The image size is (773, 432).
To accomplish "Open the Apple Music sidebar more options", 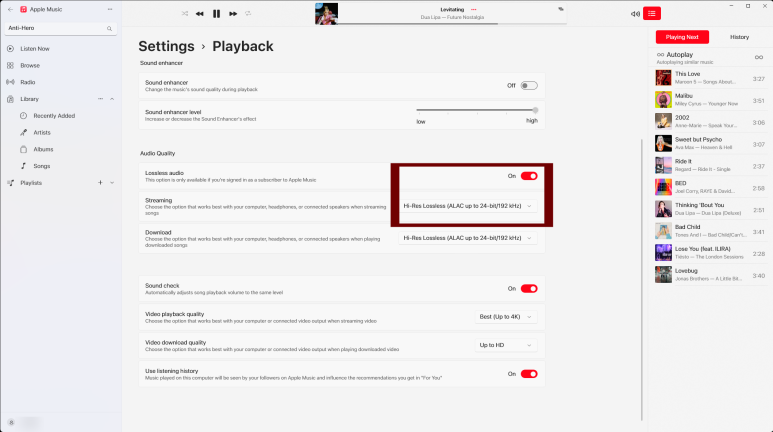I will coord(110,9).
